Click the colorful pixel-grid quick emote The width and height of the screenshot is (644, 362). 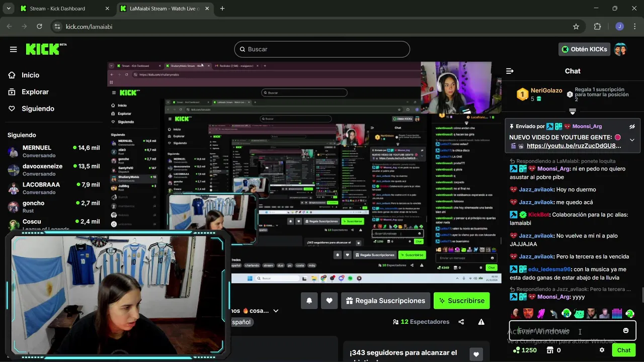point(617,314)
